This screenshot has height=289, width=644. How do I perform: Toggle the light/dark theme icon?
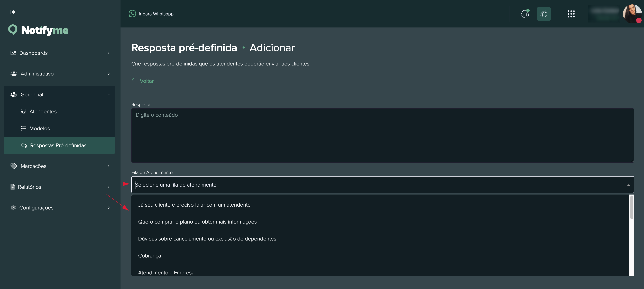pos(544,14)
